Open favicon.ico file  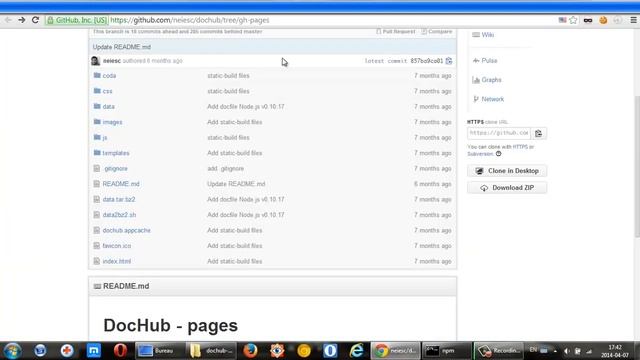point(117,246)
